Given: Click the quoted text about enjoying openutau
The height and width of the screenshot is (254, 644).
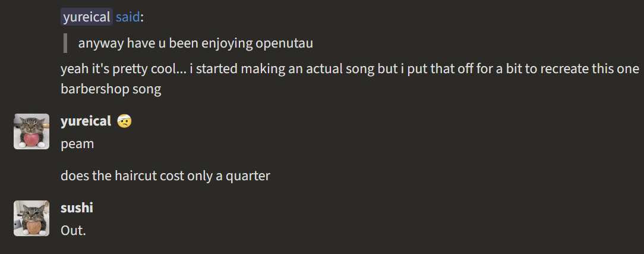Looking at the screenshot, I should [x=195, y=43].
